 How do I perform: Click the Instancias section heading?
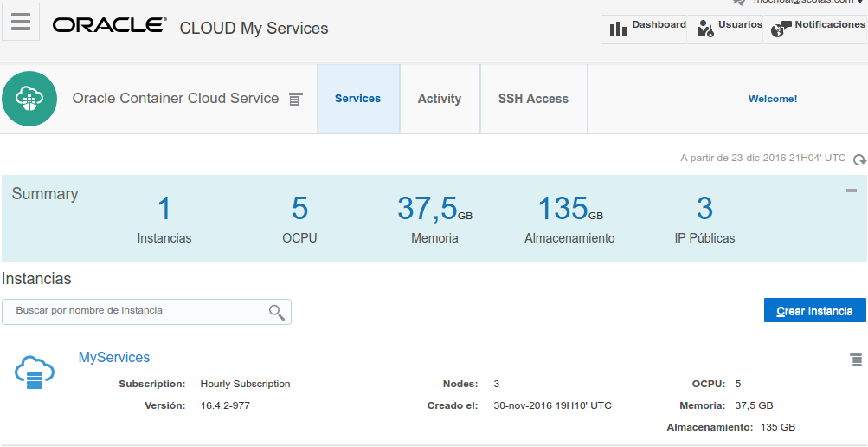pyautogui.click(x=36, y=279)
